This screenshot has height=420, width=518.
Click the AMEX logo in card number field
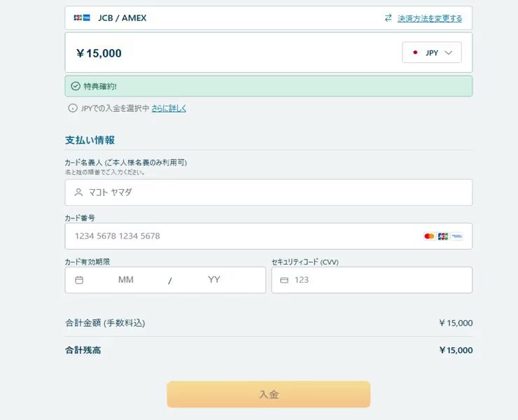[x=457, y=237]
